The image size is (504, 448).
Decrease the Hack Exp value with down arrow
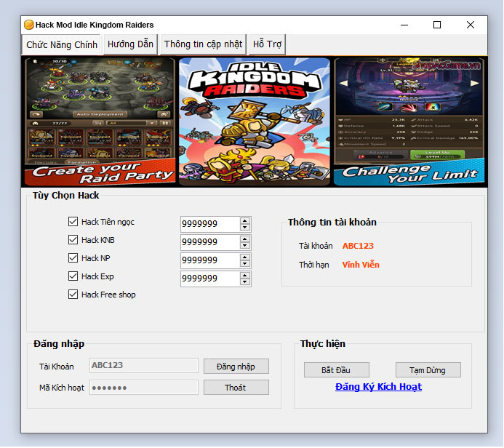[x=245, y=282]
